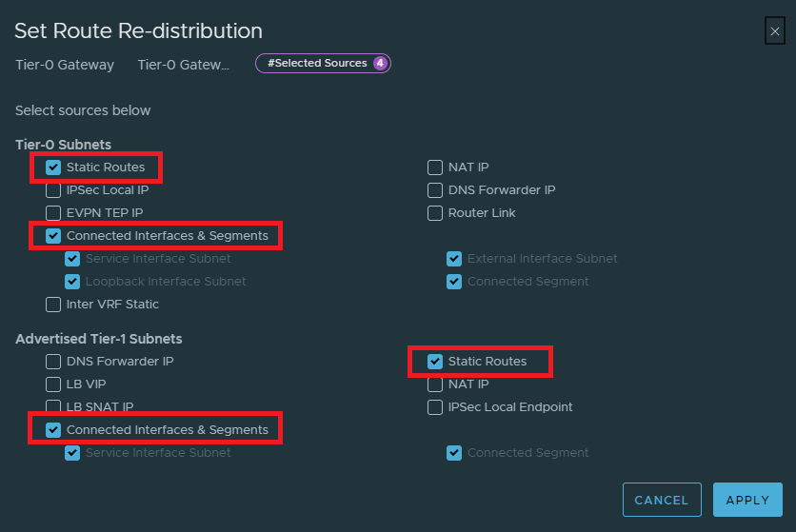The image size is (796, 532).
Task: Uncheck Tier-0 Static Routes checkbox
Action: point(53,167)
